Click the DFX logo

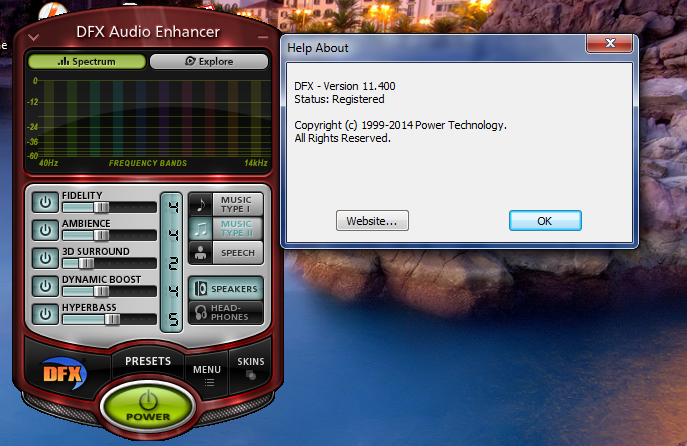click(64, 374)
